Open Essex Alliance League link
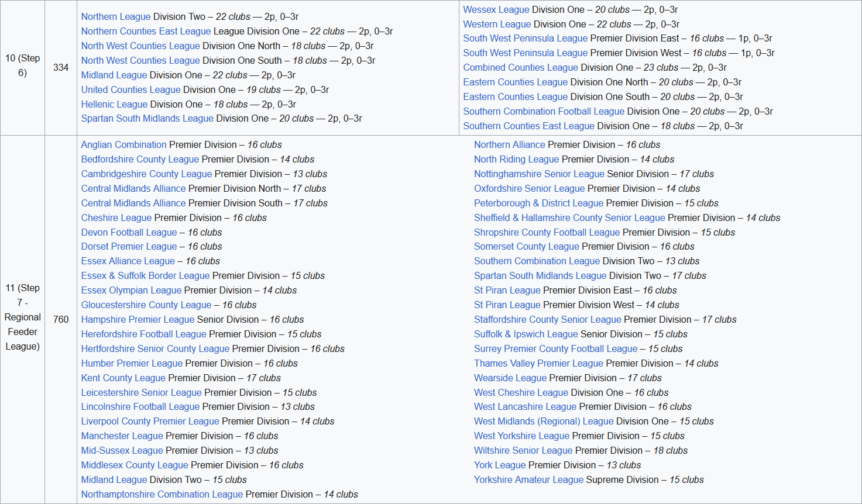Image resolution: width=862 pixels, height=504 pixels. [128, 261]
